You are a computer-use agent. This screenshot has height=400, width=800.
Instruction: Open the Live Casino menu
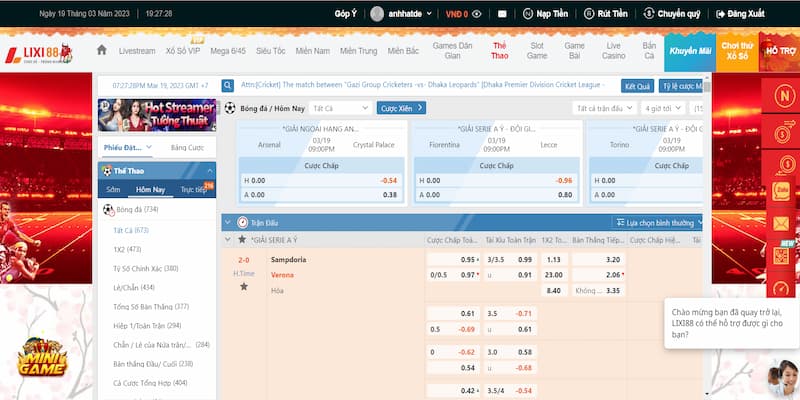613,51
